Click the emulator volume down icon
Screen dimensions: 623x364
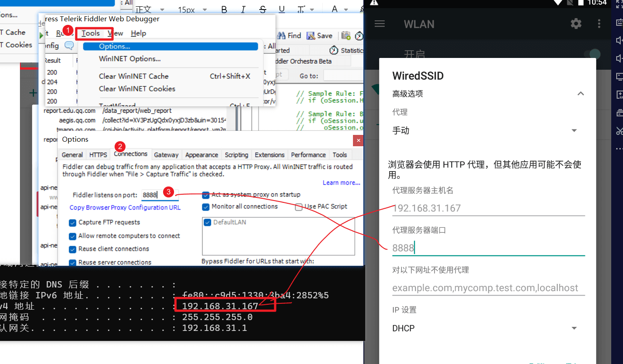coord(619,58)
